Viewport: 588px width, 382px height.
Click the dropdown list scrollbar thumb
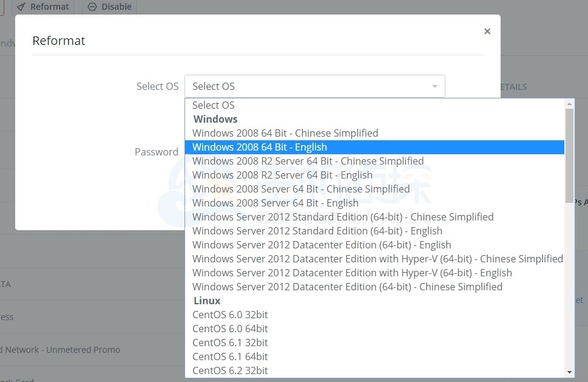pos(569,155)
